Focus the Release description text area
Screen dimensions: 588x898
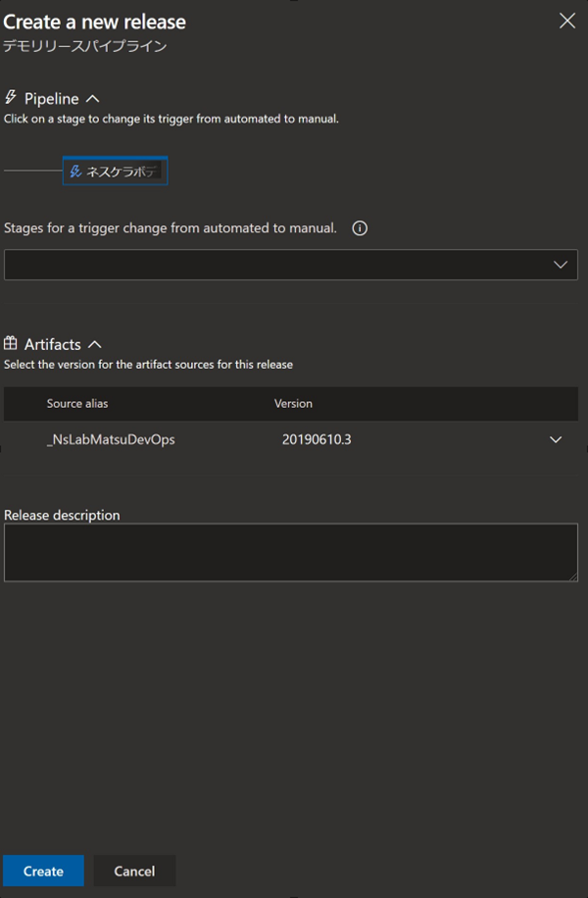[x=291, y=552]
